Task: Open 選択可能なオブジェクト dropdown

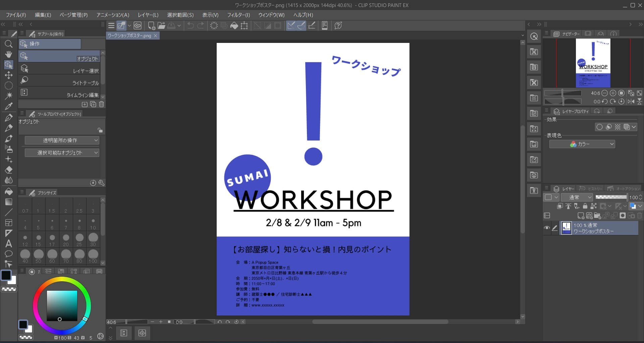Action: click(62, 153)
